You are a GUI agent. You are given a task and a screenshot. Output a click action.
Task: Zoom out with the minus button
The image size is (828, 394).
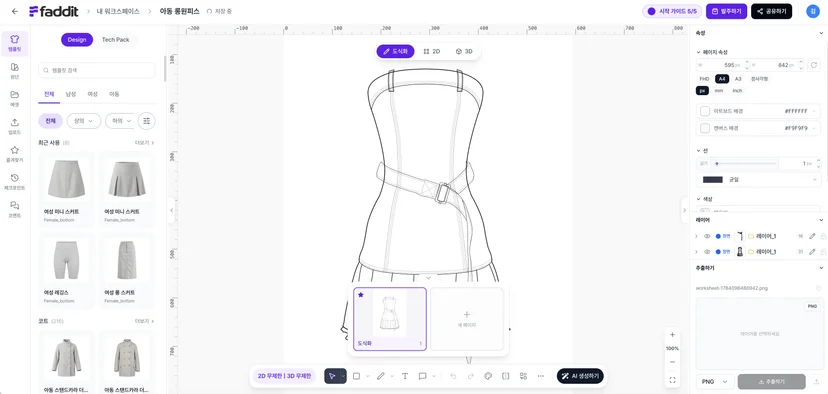(x=672, y=362)
